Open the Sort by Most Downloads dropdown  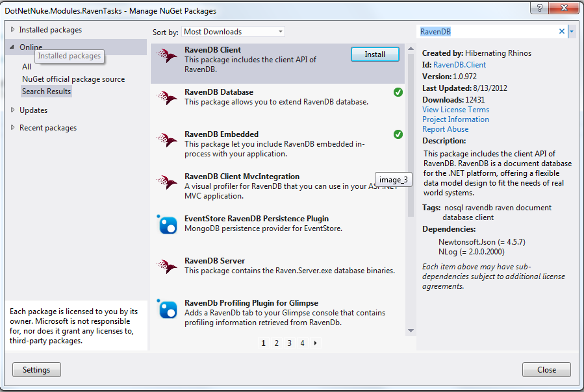click(233, 32)
